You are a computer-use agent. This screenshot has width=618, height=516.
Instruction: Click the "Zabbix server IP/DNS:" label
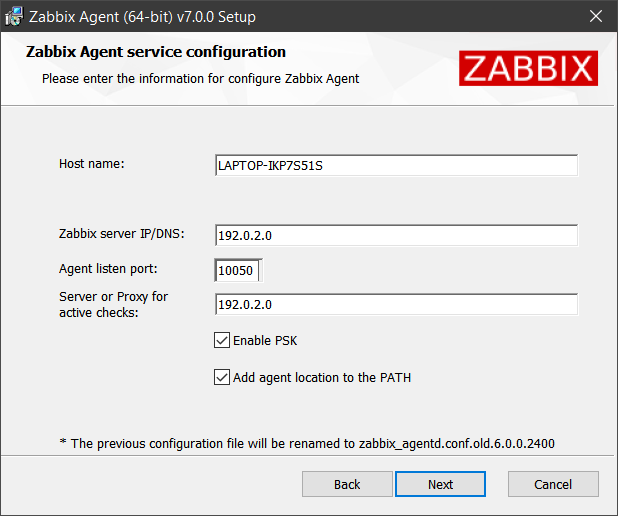tap(122, 234)
